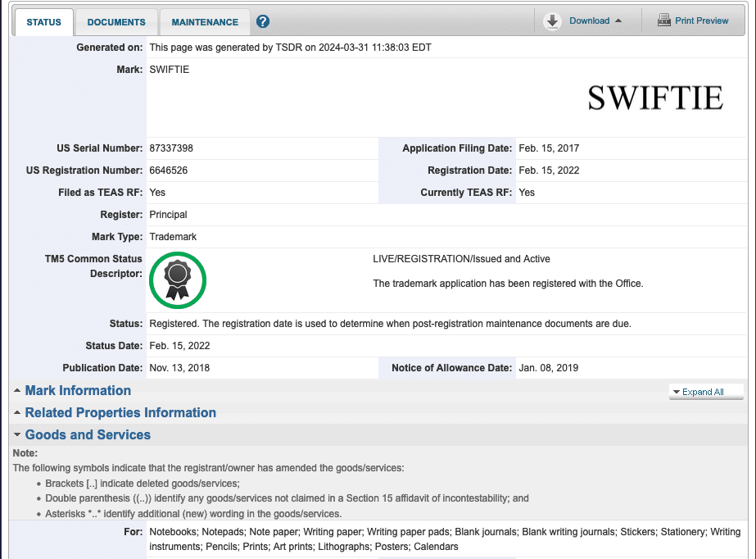Viewport: 756px width, 559px height.
Task: Click the Status Date value Feb. 15, 2022
Action: click(x=179, y=346)
